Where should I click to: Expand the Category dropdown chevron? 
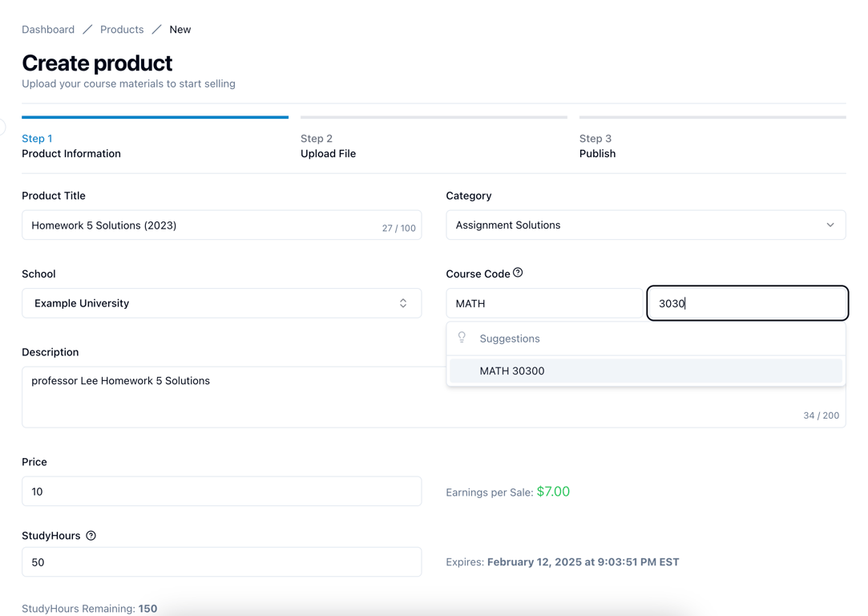pyautogui.click(x=830, y=225)
